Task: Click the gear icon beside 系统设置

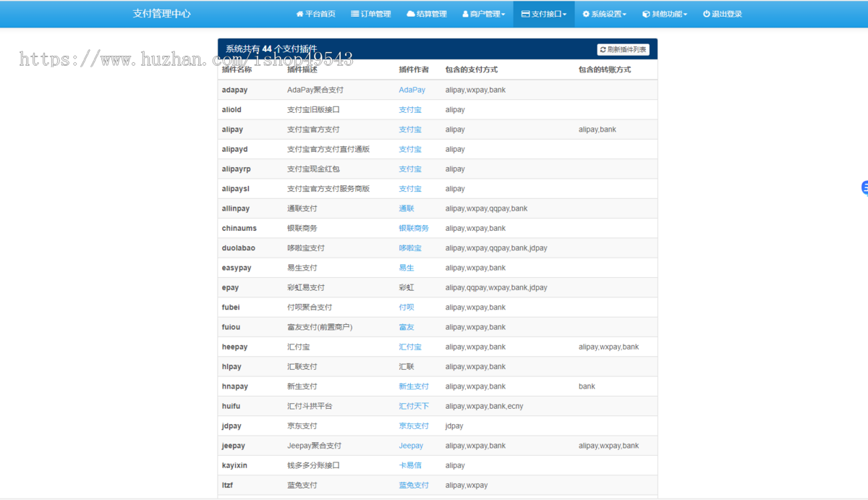Action: click(x=586, y=14)
